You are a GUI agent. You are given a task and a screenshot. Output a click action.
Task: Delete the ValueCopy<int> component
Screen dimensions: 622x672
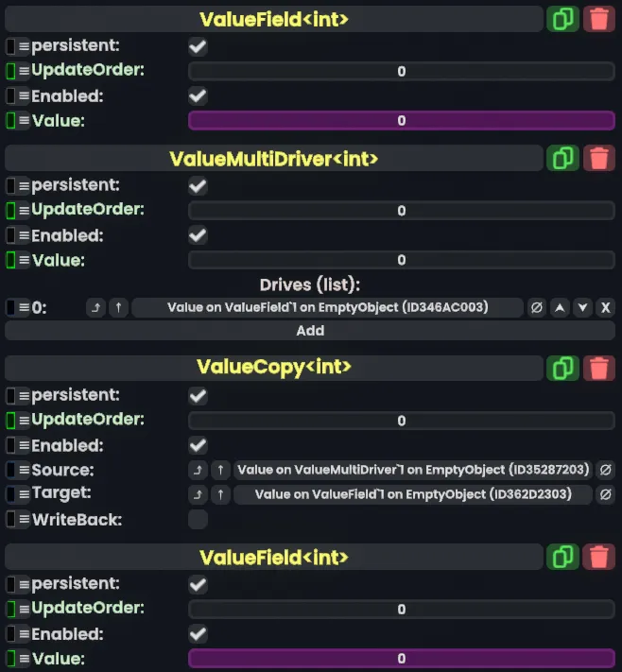599,368
